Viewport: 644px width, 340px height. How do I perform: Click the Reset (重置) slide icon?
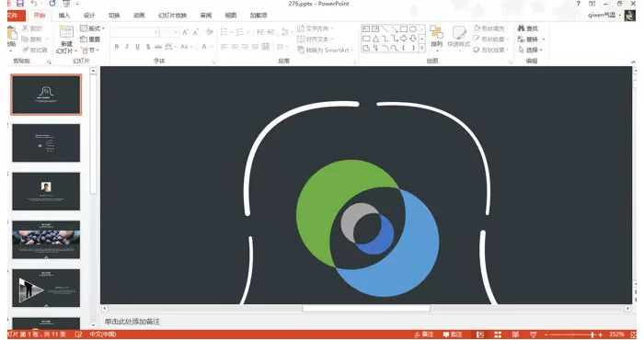click(85, 39)
